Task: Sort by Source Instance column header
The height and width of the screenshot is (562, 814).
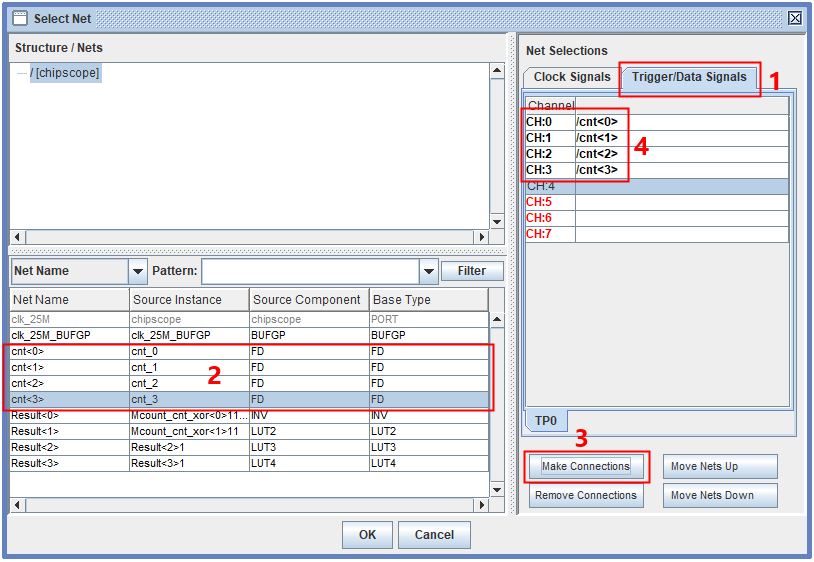Action: (189, 300)
